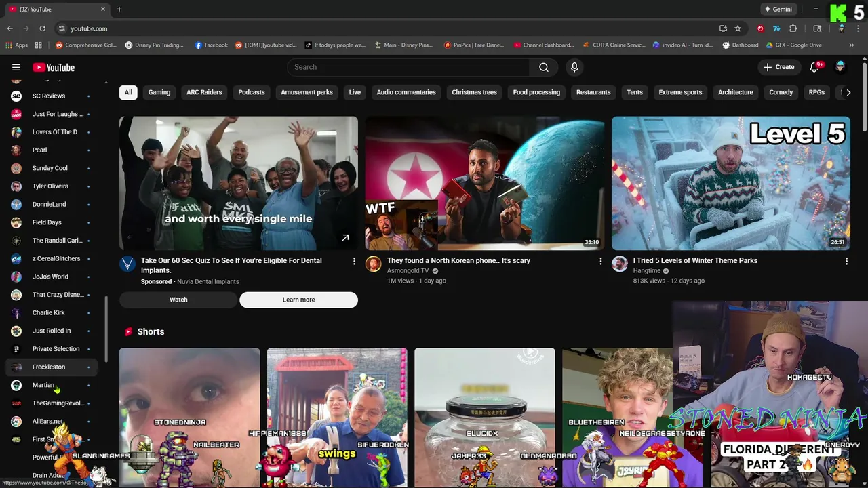Open the PinPics bookmark
This screenshot has height=488, width=868.
coord(474,45)
